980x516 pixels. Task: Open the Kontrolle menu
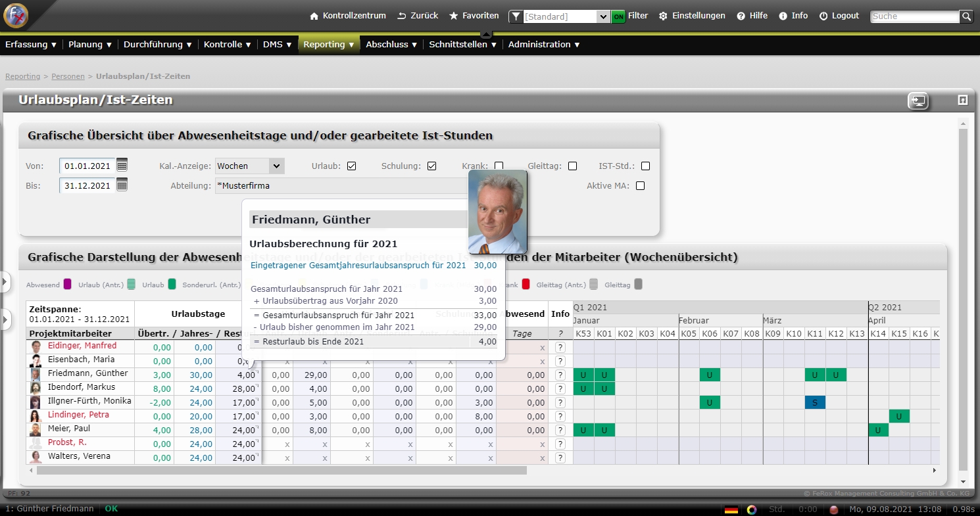(x=228, y=45)
